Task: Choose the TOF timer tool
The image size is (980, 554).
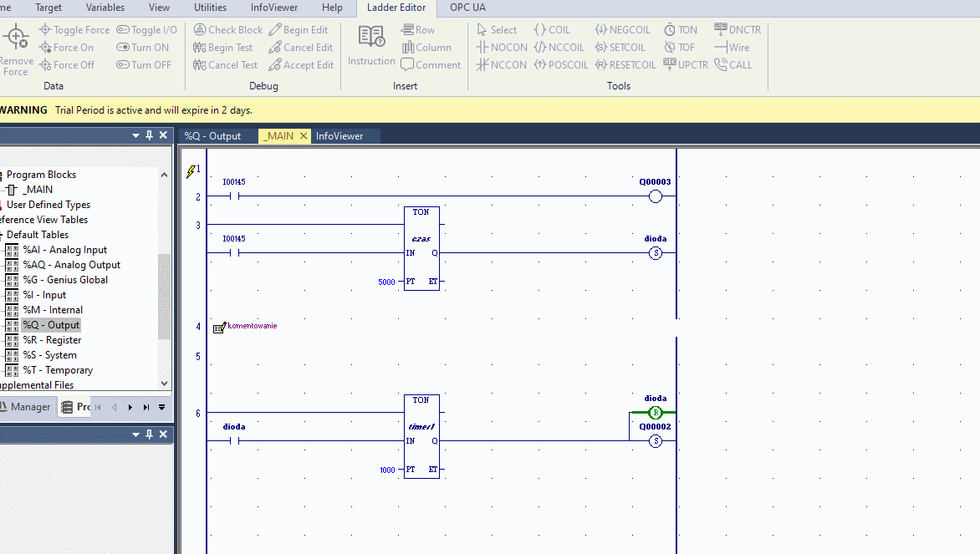Action: pos(679,48)
